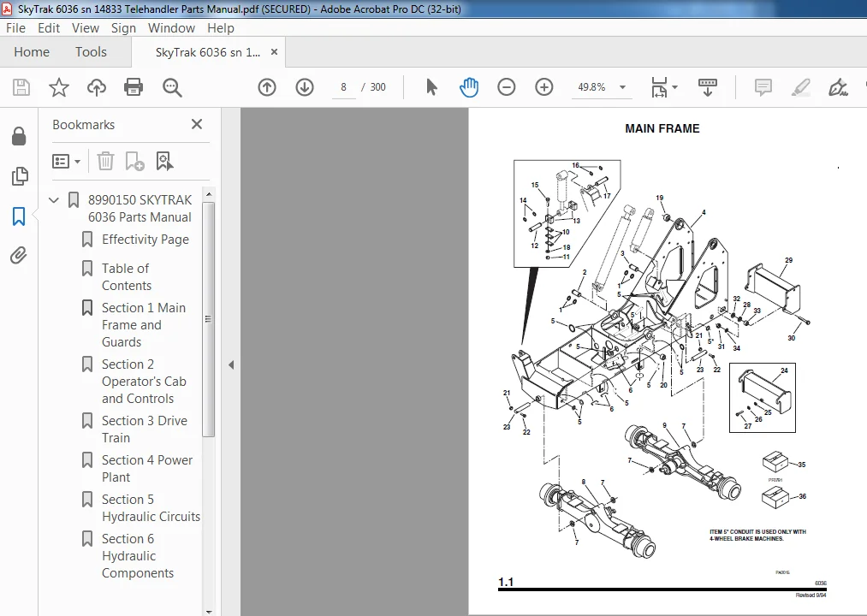
Task: Find the current bookmark
Action: (x=165, y=162)
